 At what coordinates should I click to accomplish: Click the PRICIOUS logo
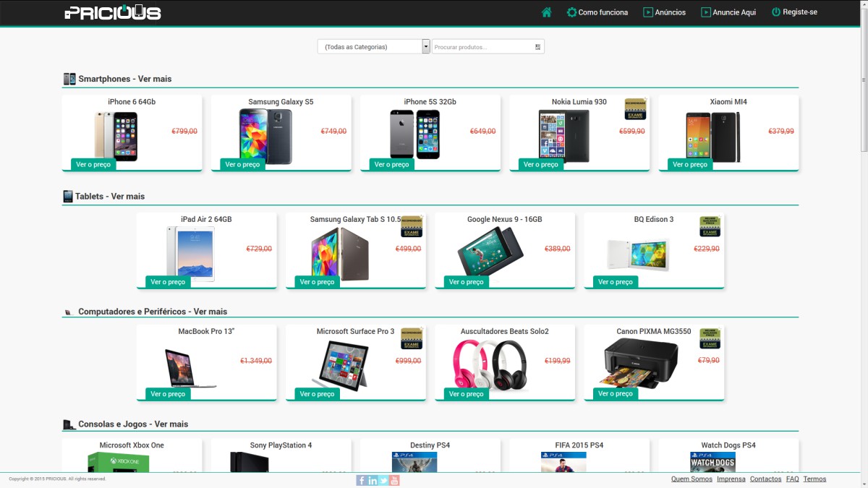point(113,12)
